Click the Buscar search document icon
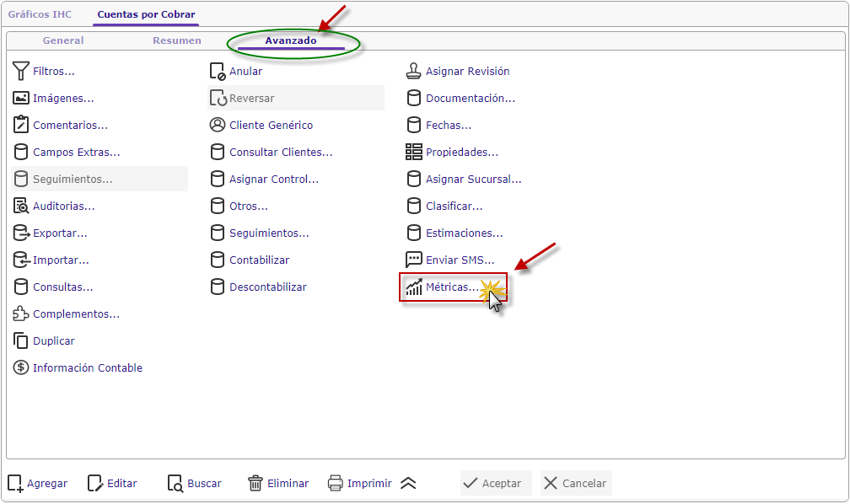Image resolution: width=850 pixels, height=504 pixels. [175, 484]
